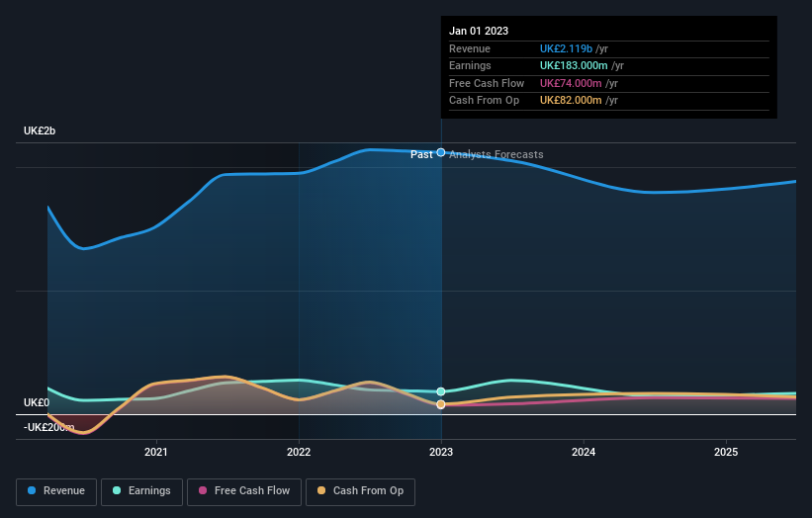The height and width of the screenshot is (518, 812).
Task: Click the -UK£200m y-axis label
Action: click(48, 427)
